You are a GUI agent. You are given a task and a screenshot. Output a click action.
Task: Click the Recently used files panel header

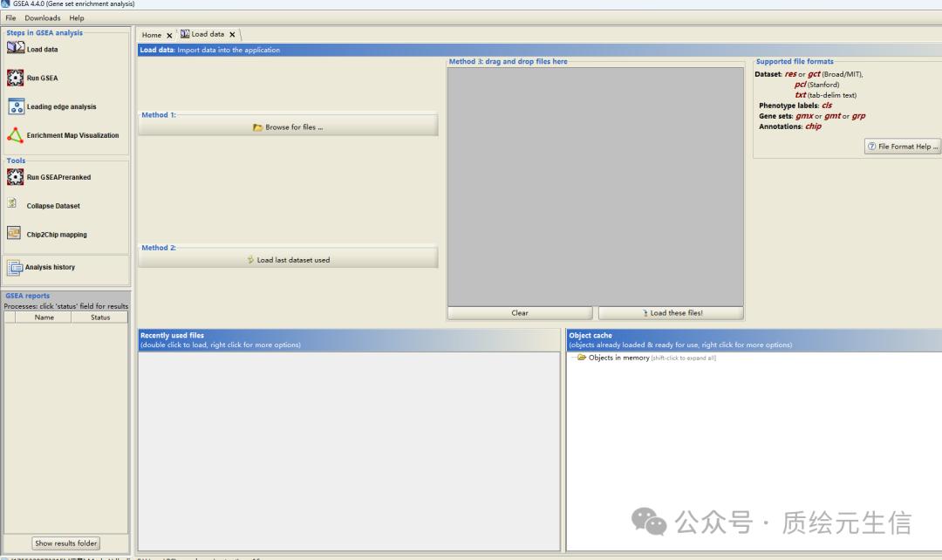[x=349, y=340]
